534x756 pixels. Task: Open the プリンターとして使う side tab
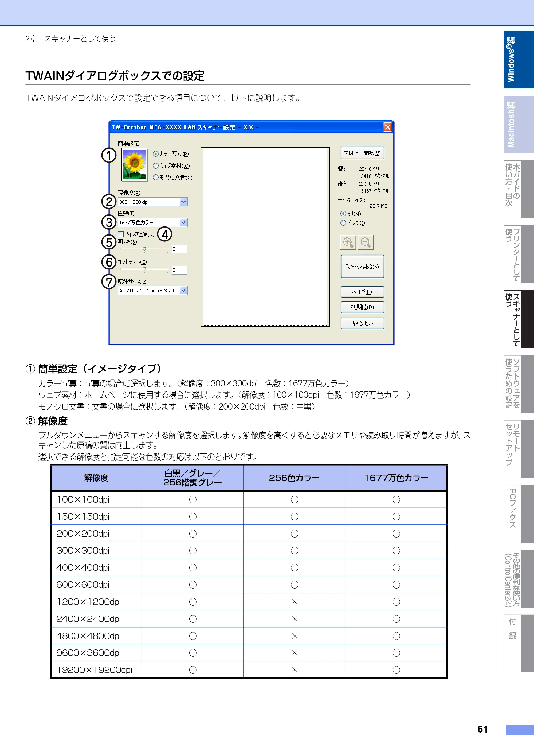pos(519,254)
